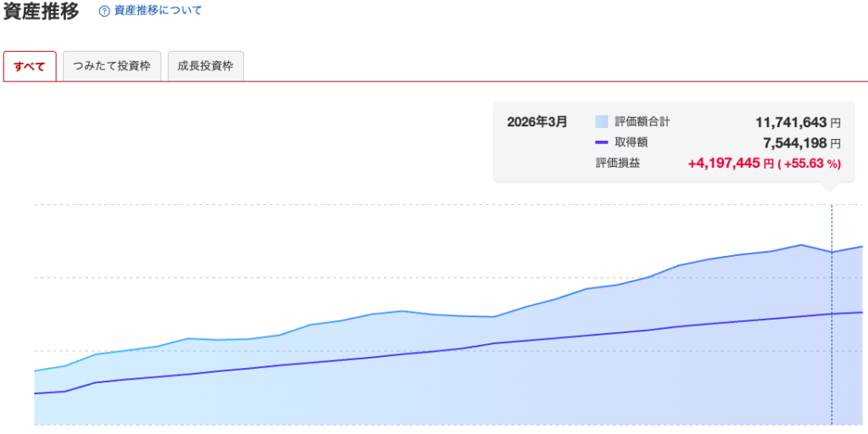Click the 取得額 legend label text
868x434 pixels.
pyautogui.click(x=632, y=142)
